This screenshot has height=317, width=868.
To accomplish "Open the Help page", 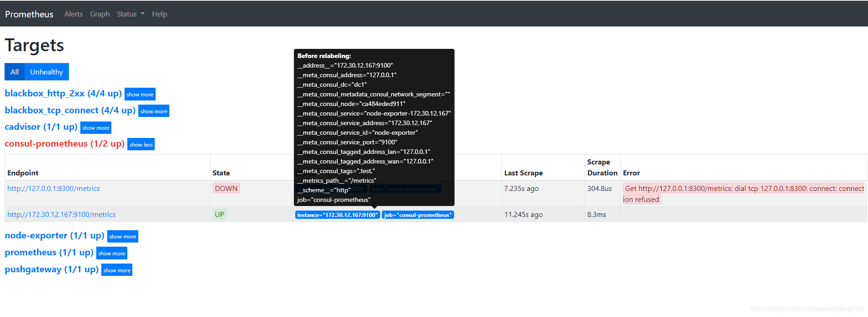I will [x=159, y=14].
